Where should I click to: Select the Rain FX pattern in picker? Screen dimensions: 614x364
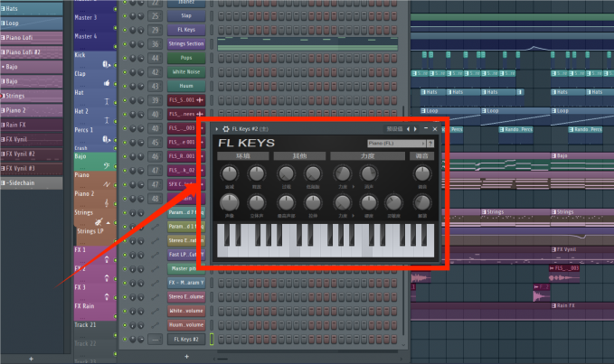point(32,125)
